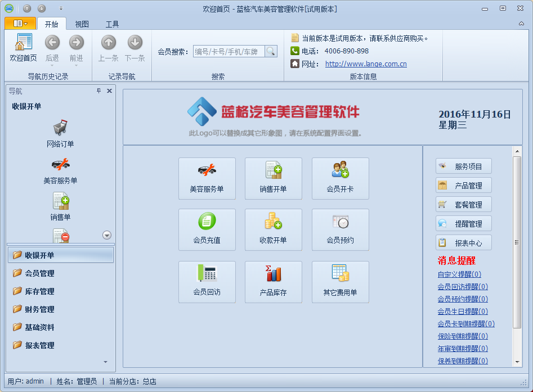Switch to the 视图 ribbon tab

[82, 24]
